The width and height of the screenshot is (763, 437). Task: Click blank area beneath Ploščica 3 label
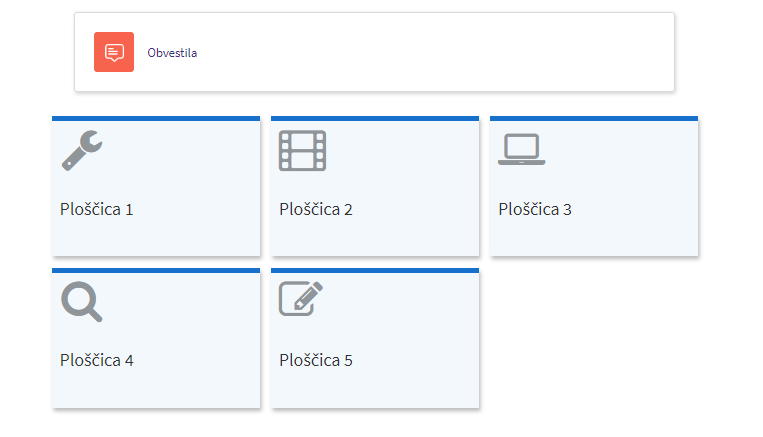tap(594, 237)
